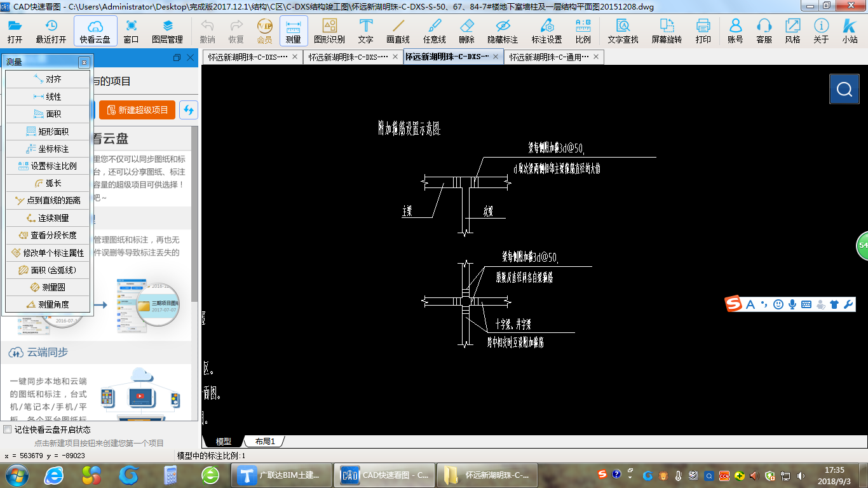Choose 弧长 arc length
The height and width of the screenshot is (488, 868).
(48, 183)
